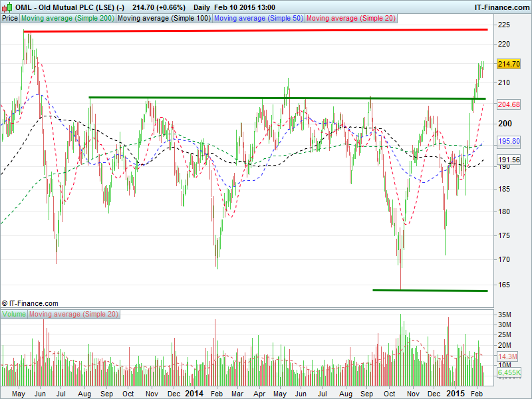Select the Moving average (Simple 20) price label
Viewport: 532px width, 399px height.
(351, 19)
